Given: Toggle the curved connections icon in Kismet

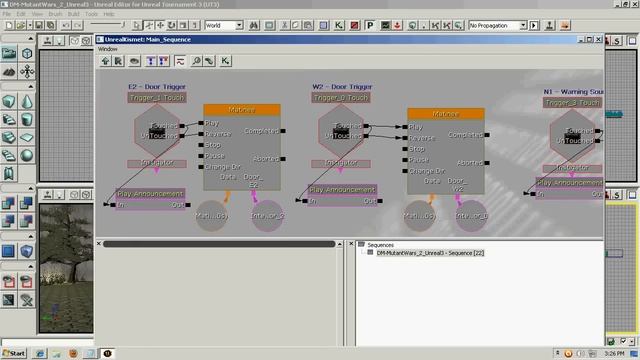Looking at the screenshot, I should point(180,61).
